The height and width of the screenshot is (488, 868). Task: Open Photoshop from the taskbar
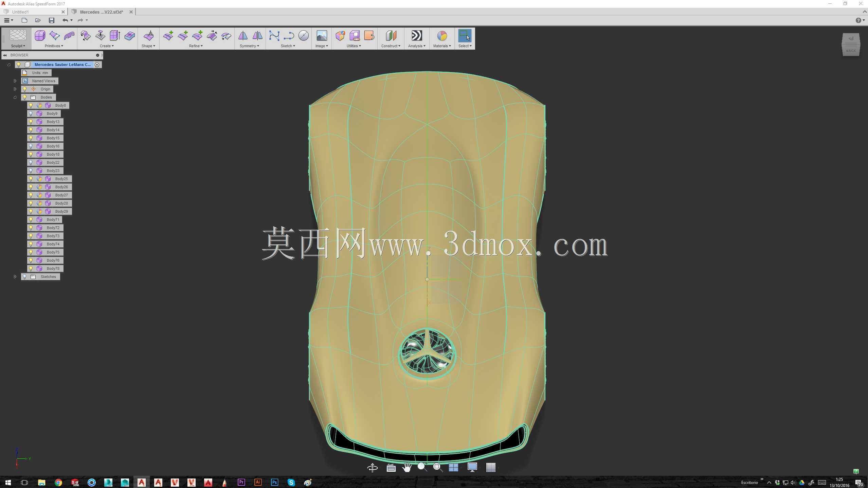(274, 482)
